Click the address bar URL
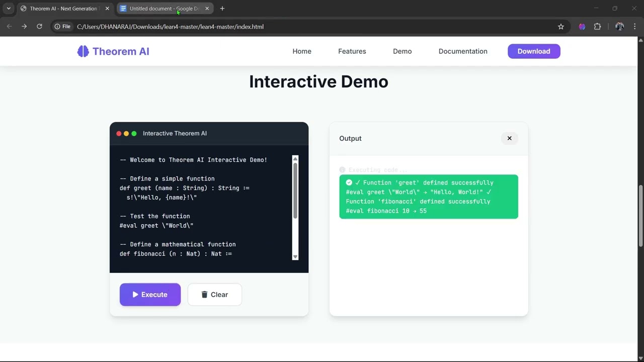644x362 pixels. pos(170,27)
